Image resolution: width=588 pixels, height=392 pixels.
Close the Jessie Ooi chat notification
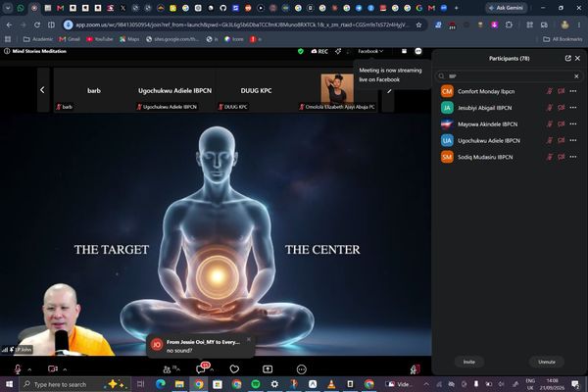[248, 339]
